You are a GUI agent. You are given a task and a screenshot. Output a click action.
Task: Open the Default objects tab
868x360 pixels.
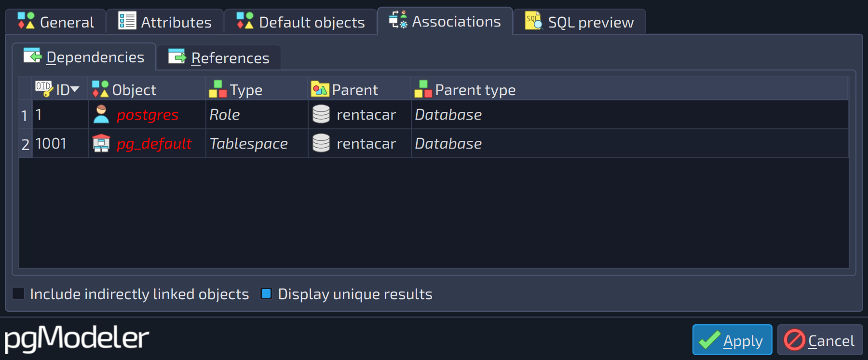pos(300,22)
